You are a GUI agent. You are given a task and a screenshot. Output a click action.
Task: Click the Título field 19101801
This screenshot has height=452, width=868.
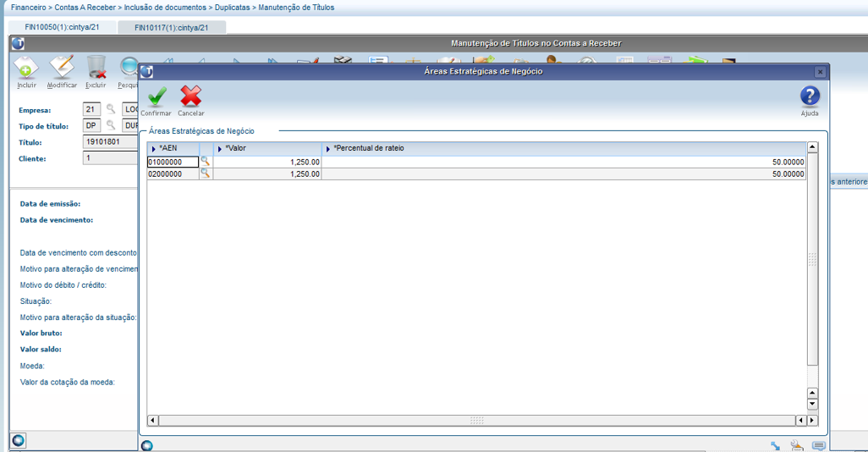(110, 142)
